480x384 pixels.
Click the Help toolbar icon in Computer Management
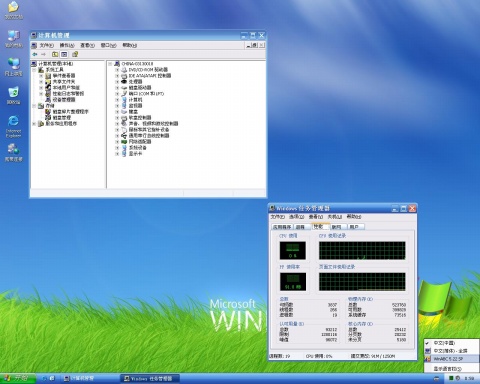click(75, 54)
